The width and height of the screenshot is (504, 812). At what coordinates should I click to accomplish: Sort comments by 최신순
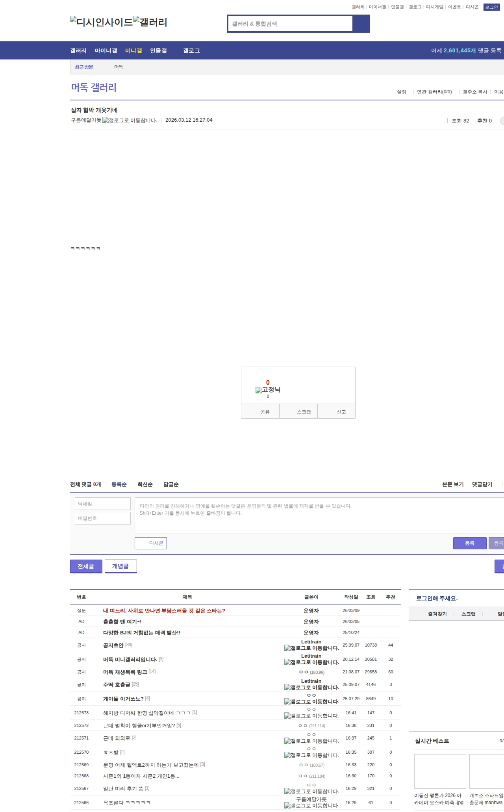coord(145,484)
